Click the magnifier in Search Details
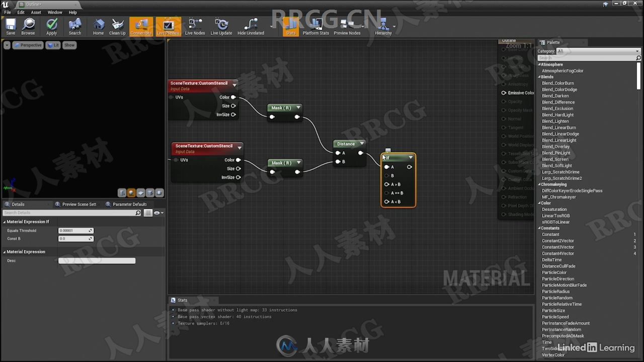Image resolution: width=644 pixels, height=362 pixels. 138,213
